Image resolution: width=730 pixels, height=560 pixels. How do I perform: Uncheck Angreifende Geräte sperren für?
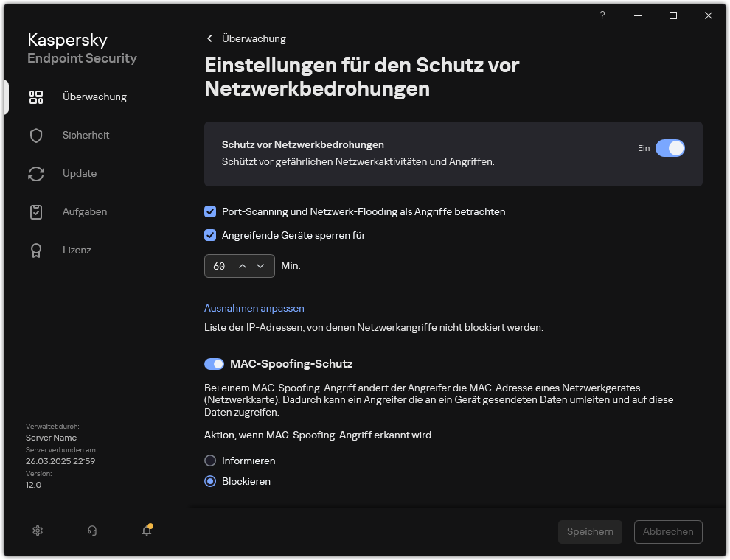coord(210,235)
